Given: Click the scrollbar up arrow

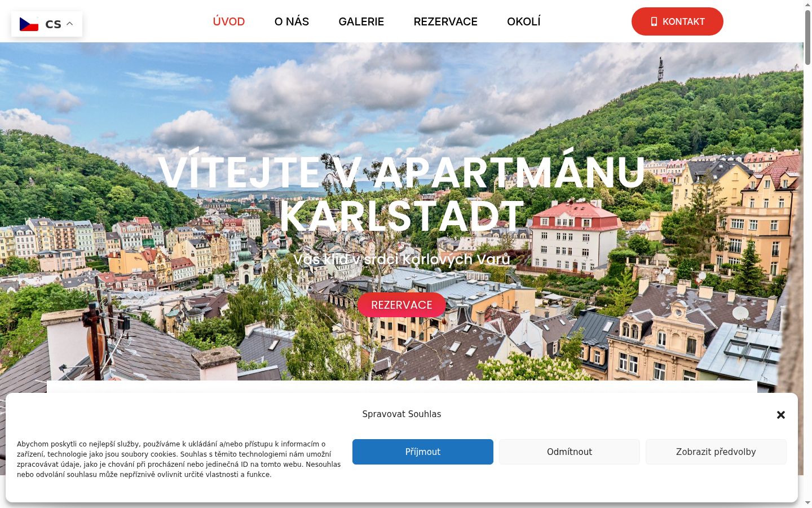Looking at the screenshot, I should pyautogui.click(x=807, y=5).
